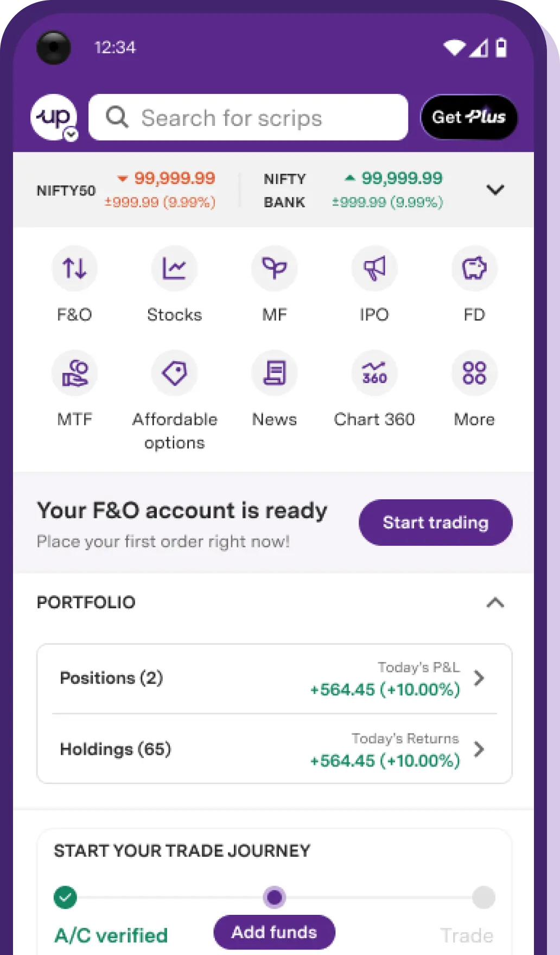Tap the Stocks chart icon
Image resolution: width=560 pixels, height=955 pixels.
pos(174,268)
